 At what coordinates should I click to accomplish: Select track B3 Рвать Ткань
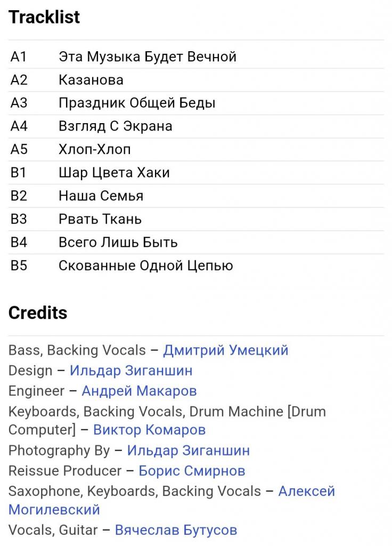coord(196,219)
